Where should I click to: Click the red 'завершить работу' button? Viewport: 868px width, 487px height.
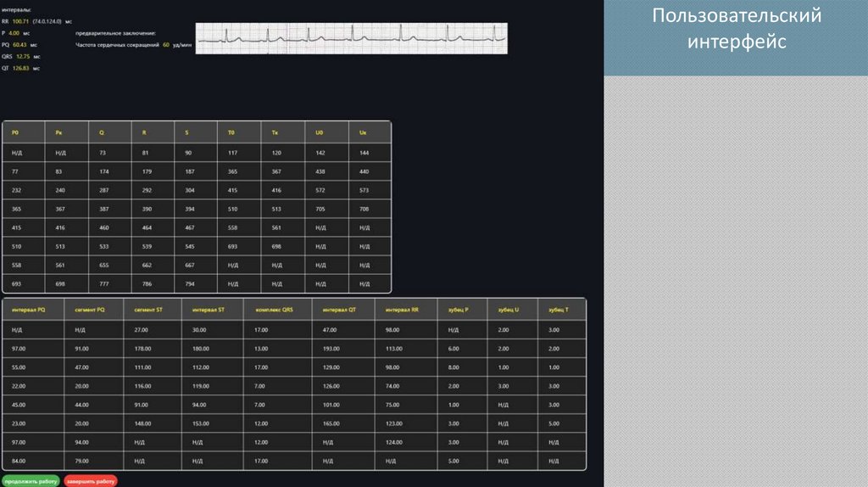click(90, 481)
